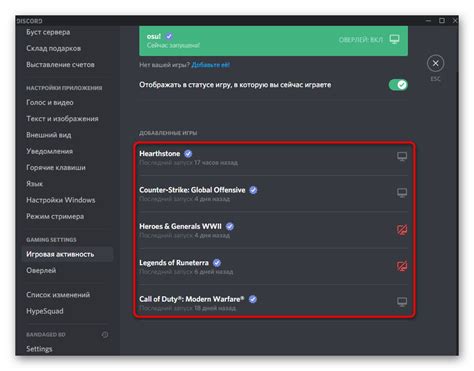This screenshot has width=474, height=371.
Task: Open Голос и видео settings
Action: pyautogui.click(x=50, y=103)
